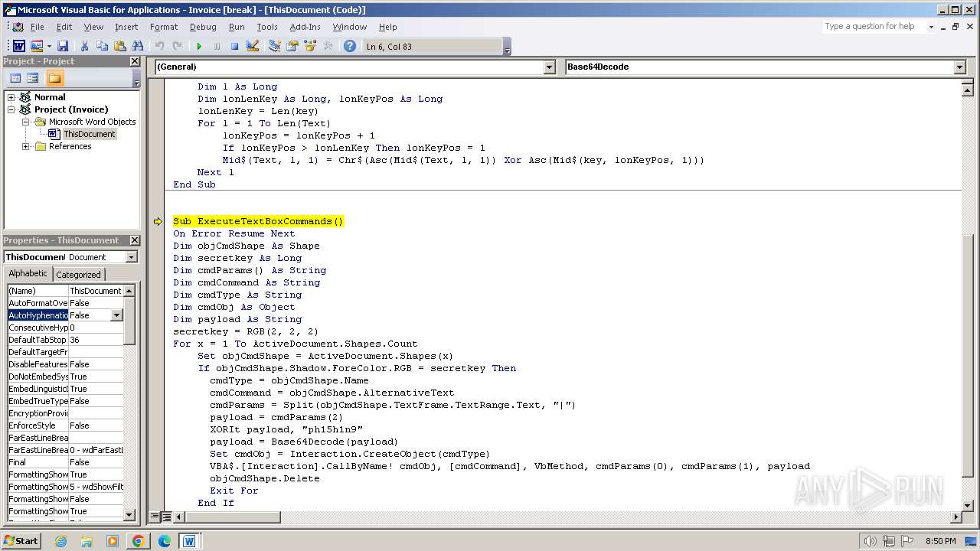Close the Properties panel
The width and height of the screenshot is (980, 551).
[135, 240]
